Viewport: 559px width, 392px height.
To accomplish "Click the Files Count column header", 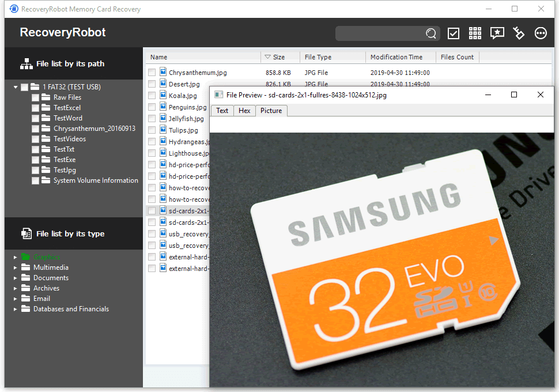I will coord(458,57).
